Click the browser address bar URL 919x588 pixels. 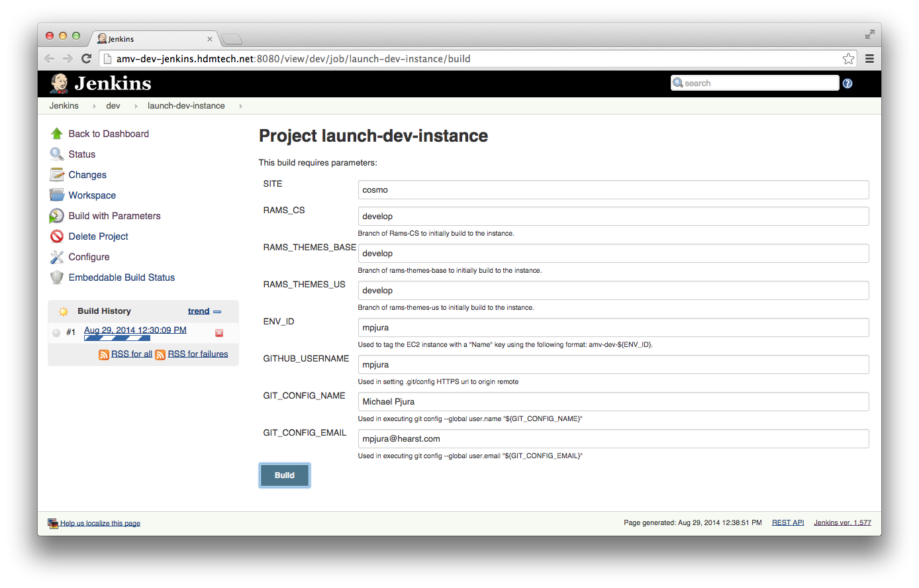tap(293, 59)
